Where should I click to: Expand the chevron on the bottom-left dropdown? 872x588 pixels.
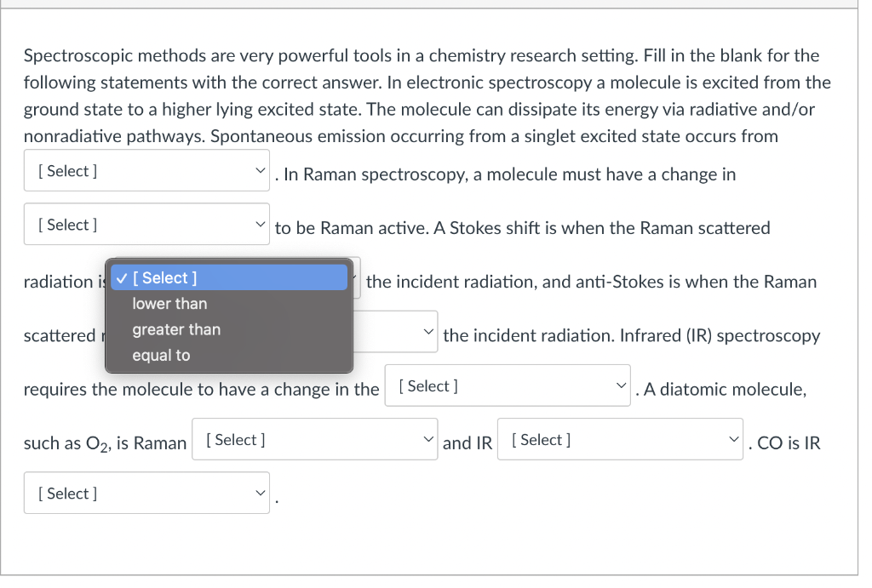(x=261, y=493)
